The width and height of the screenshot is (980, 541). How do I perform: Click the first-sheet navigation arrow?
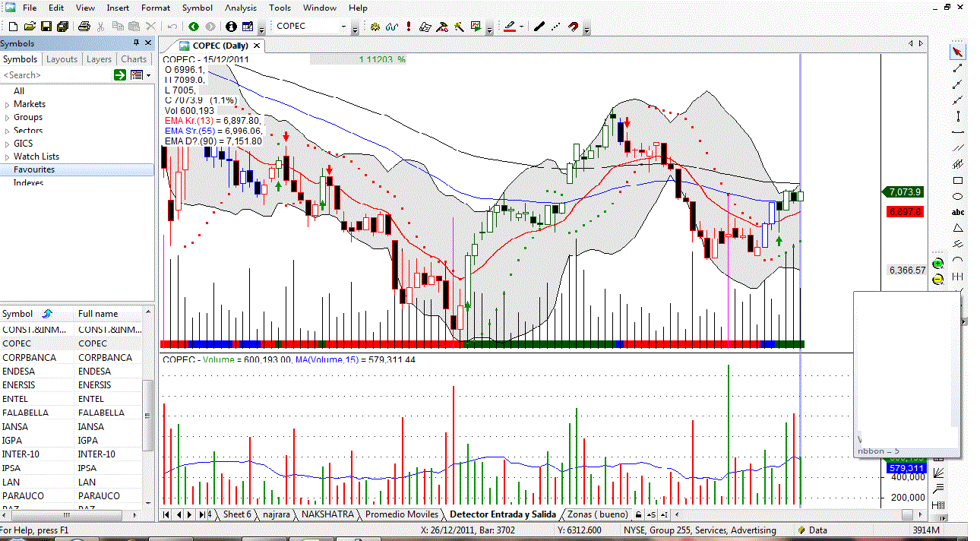pyautogui.click(x=167, y=514)
